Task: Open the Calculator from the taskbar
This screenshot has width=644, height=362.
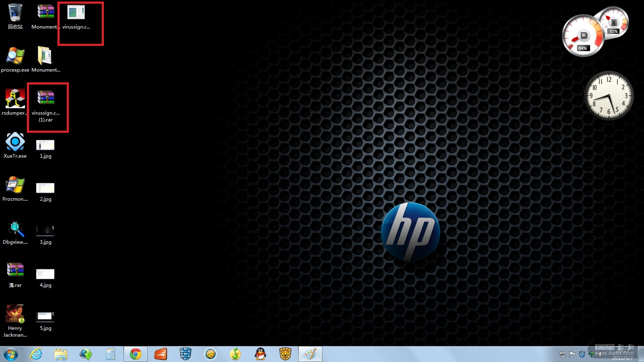Action: click(110, 354)
